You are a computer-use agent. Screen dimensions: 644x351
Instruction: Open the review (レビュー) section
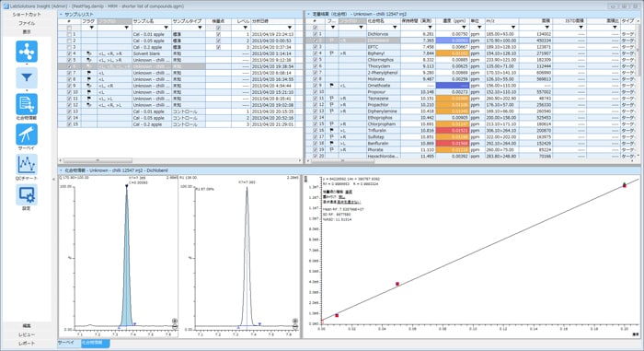click(27, 334)
